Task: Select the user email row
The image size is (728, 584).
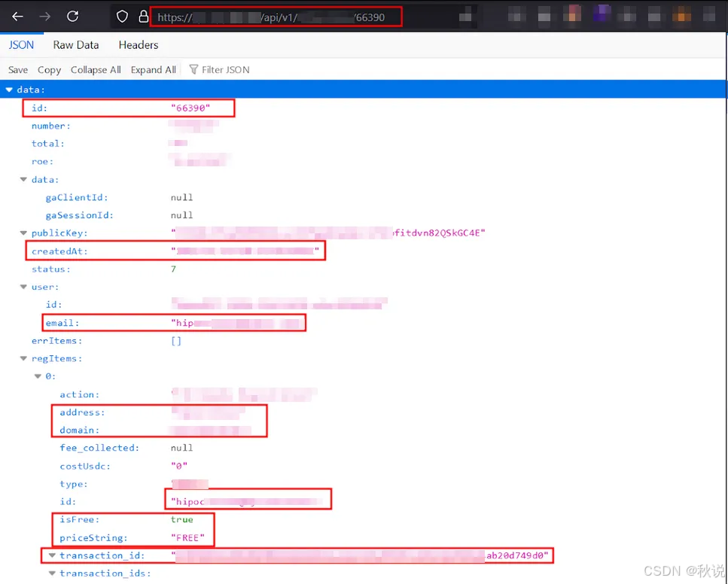Action: pyautogui.click(x=363, y=323)
